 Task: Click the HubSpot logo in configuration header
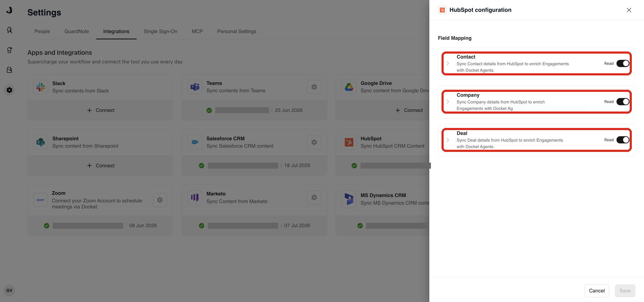pyautogui.click(x=442, y=10)
